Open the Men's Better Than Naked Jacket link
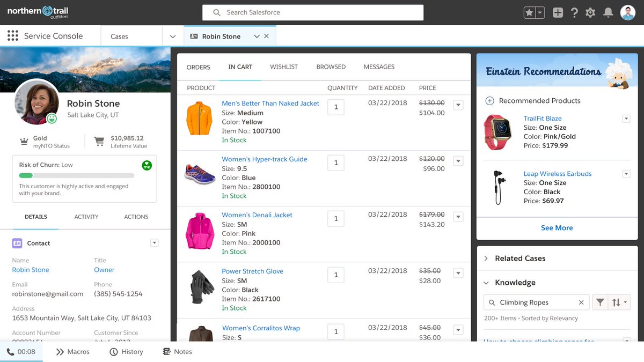Image resolution: width=644 pixels, height=362 pixels. click(x=270, y=104)
